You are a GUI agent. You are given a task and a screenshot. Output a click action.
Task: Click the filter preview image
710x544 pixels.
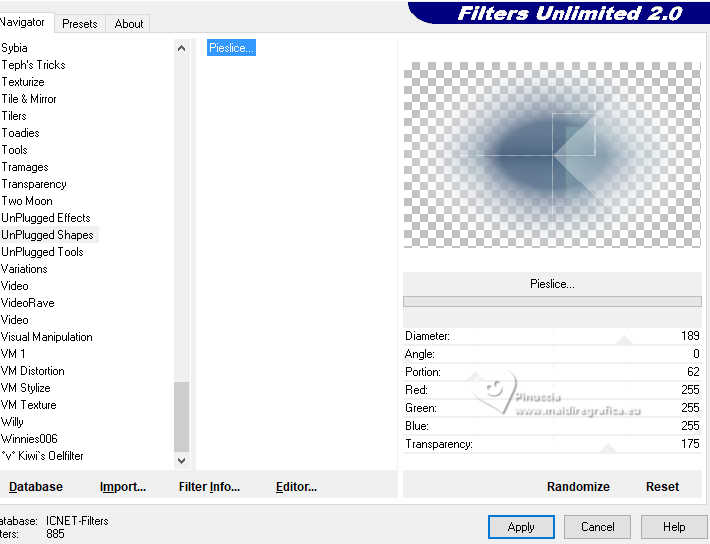pos(552,155)
